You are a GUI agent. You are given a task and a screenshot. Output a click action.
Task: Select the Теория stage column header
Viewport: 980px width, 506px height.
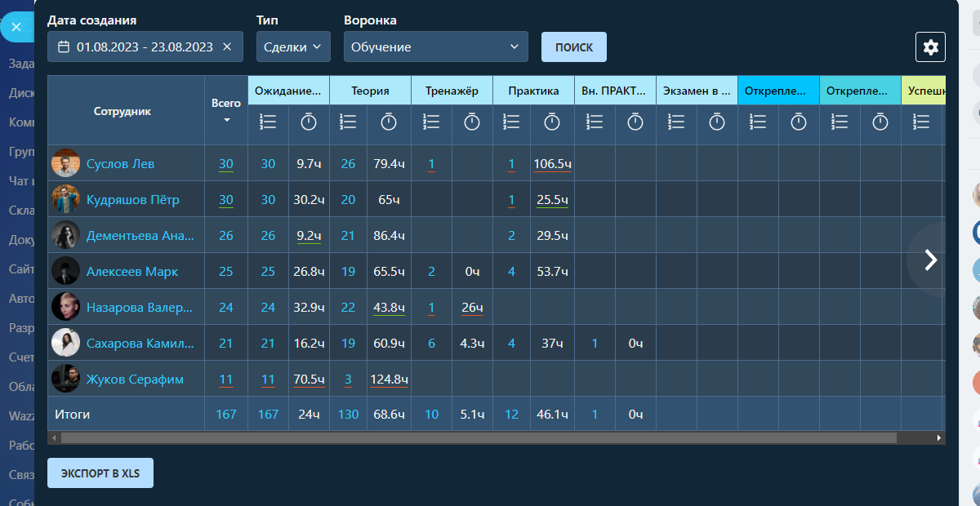pos(370,91)
